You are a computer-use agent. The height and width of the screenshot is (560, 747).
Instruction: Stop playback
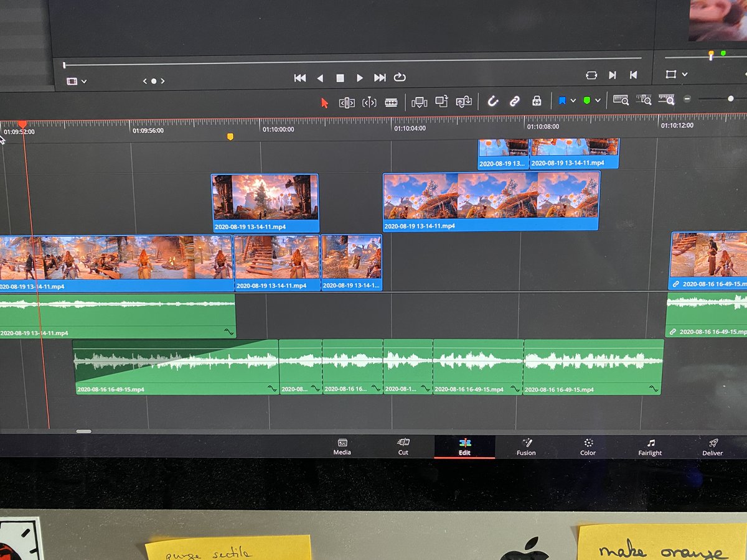pyautogui.click(x=340, y=78)
